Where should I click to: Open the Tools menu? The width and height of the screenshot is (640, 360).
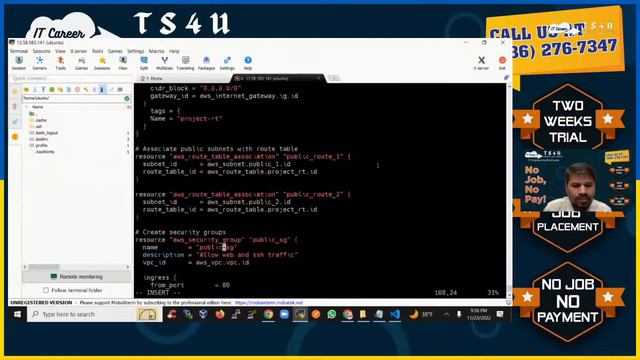pyautogui.click(x=98, y=51)
